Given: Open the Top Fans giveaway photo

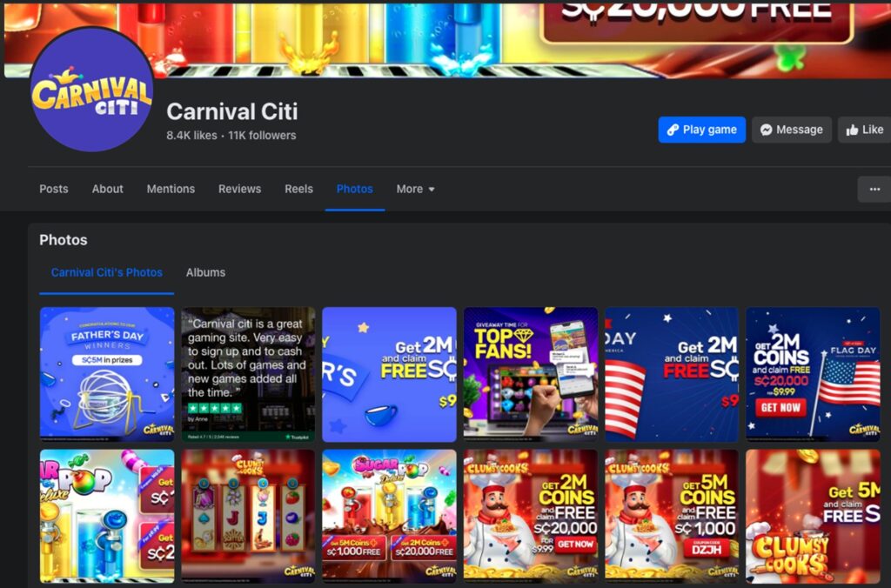Looking at the screenshot, I should (x=531, y=374).
